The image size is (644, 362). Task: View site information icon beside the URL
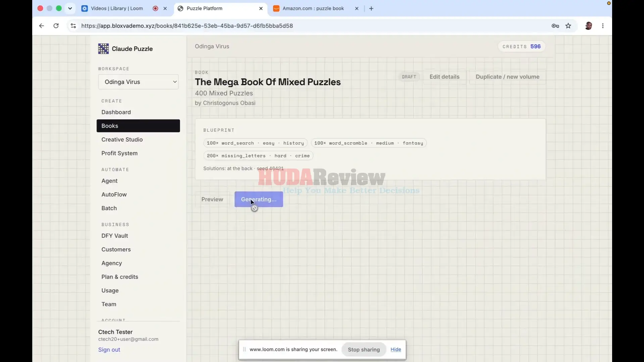pos(73,26)
